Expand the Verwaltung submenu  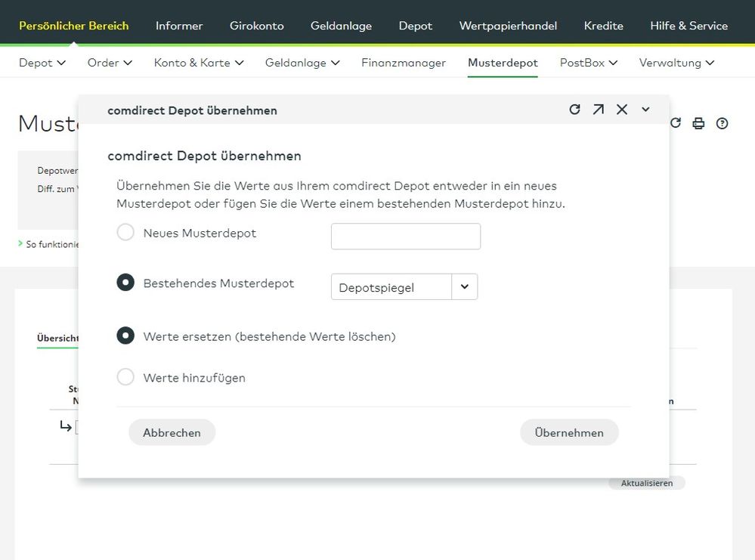pyautogui.click(x=676, y=63)
